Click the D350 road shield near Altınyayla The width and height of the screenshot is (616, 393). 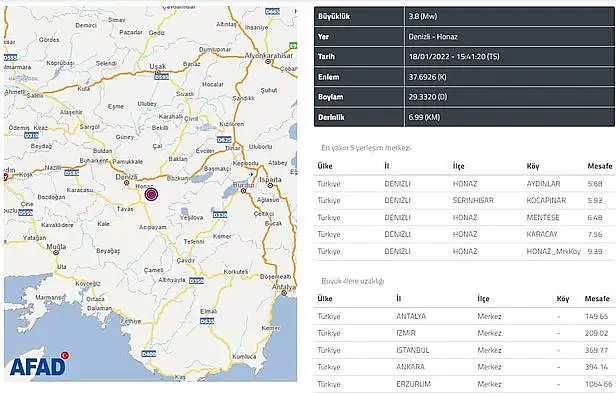(196, 281)
